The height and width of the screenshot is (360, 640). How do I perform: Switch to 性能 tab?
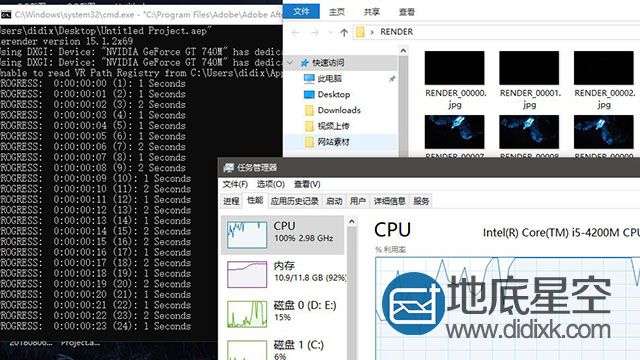(x=255, y=200)
